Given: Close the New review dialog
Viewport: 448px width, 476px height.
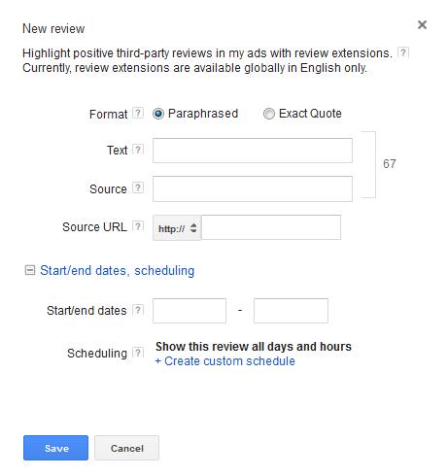Looking at the screenshot, I should (422, 25).
